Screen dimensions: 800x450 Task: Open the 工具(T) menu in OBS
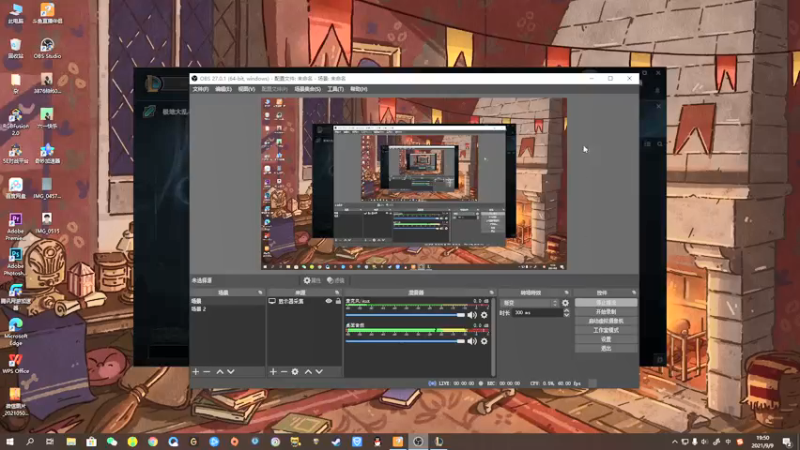point(335,89)
